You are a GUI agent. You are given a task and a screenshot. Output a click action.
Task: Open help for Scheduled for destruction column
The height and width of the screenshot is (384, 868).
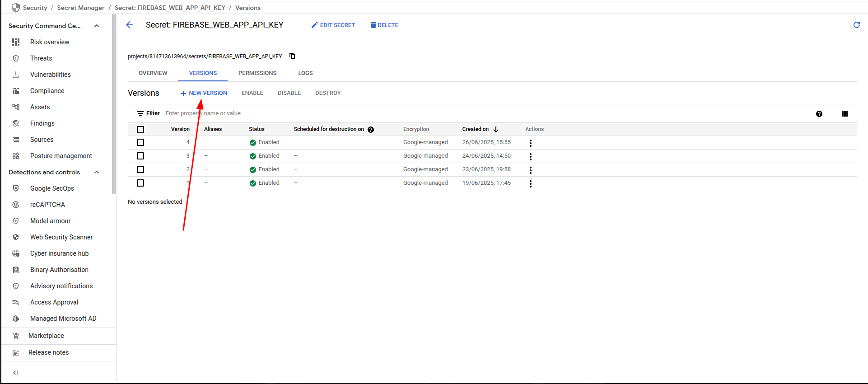[371, 130]
